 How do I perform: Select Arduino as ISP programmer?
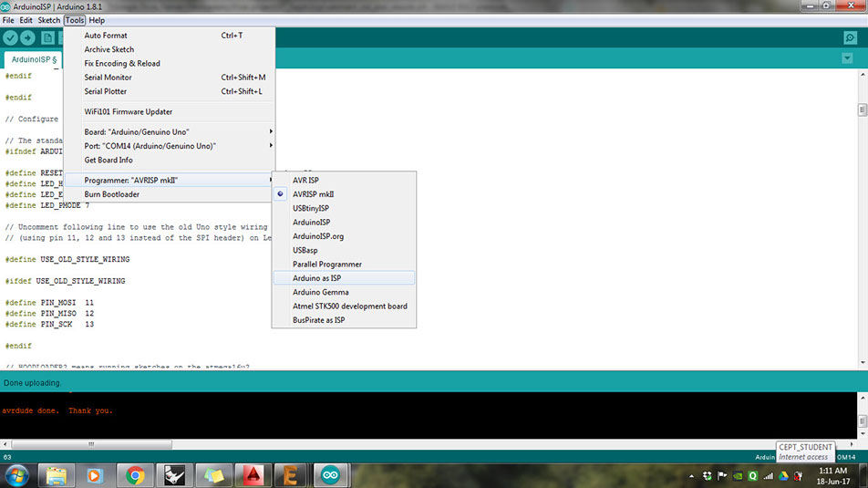click(x=344, y=278)
